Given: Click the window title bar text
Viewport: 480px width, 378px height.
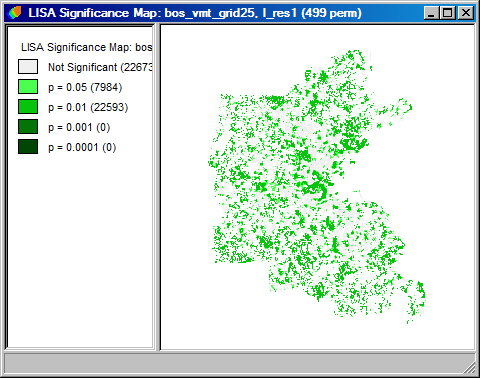Looking at the screenshot, I should 195,13.
